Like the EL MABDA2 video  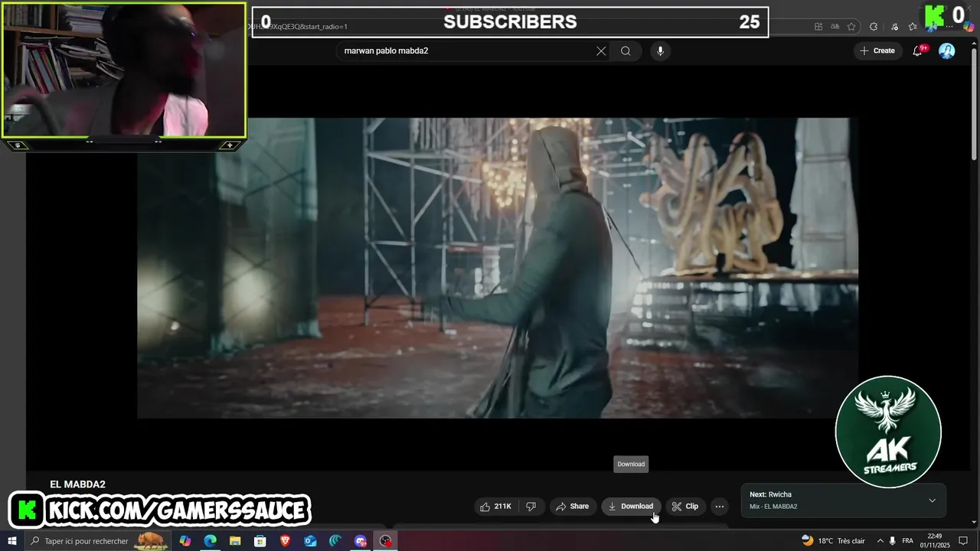(x=495, y=507)
